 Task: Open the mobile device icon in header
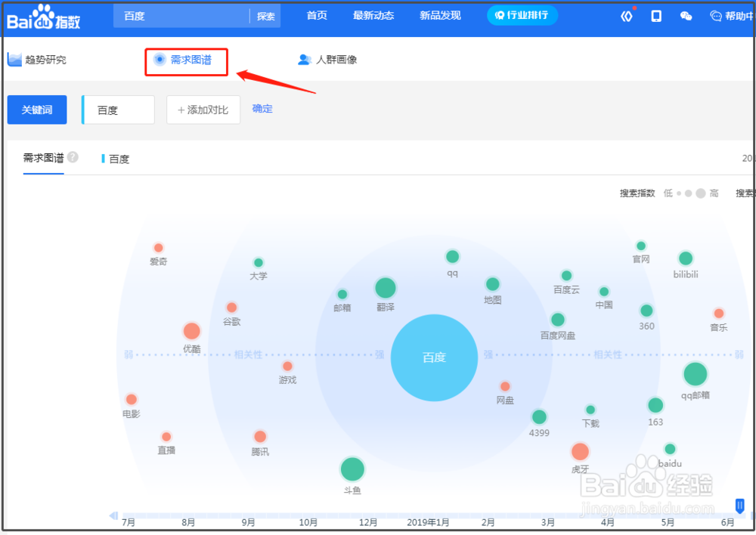point(656,16)
